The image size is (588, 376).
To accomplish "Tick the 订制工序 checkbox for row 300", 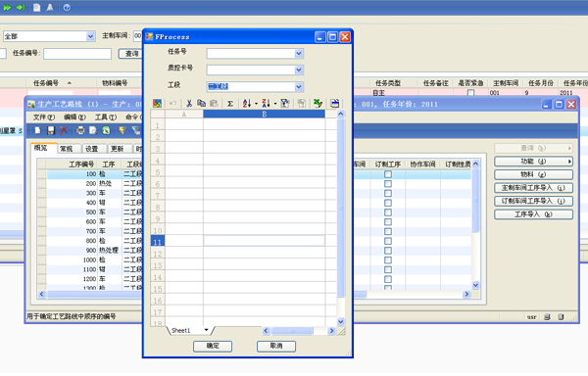I will pyautogui.click(x=388, y=193).
